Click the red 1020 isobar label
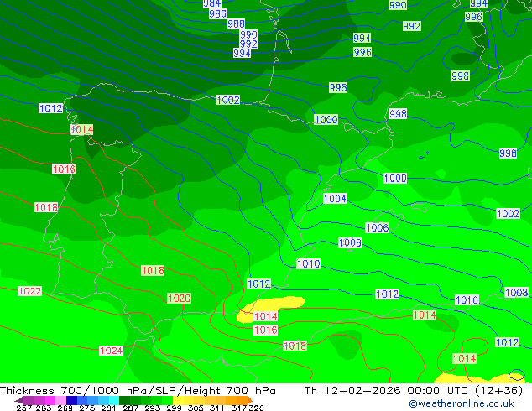Viewport: 532px width, 411px height. click(x=179, y=299)
